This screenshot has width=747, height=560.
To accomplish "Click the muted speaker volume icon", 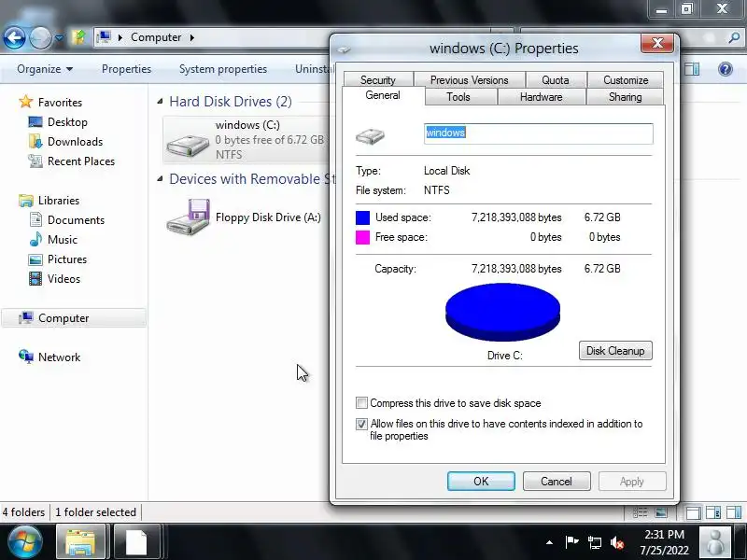I will (617, 542).
